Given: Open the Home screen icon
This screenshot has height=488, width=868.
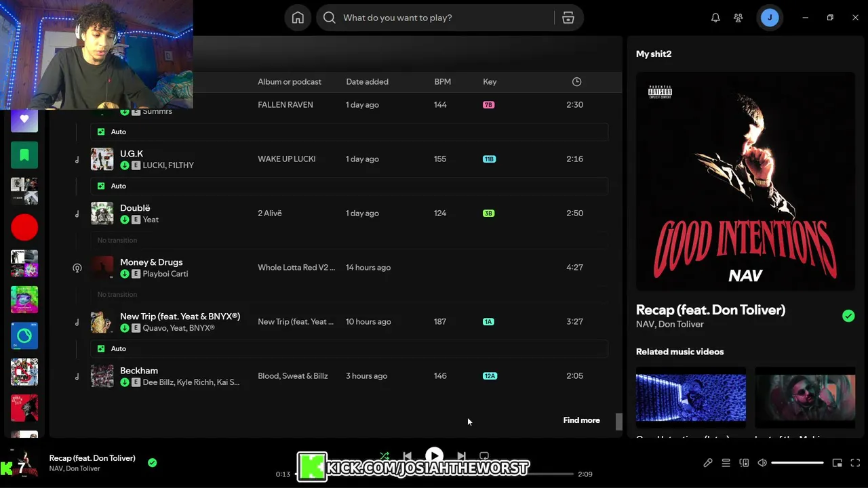Looking at the screenshot, I should pyautogui.click(x=298, y=18).
